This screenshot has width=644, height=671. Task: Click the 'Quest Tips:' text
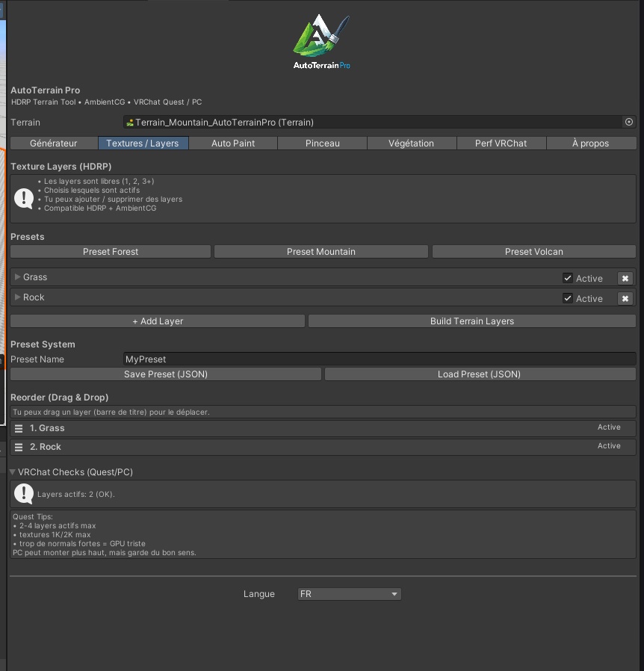click(x=33, y=516)
